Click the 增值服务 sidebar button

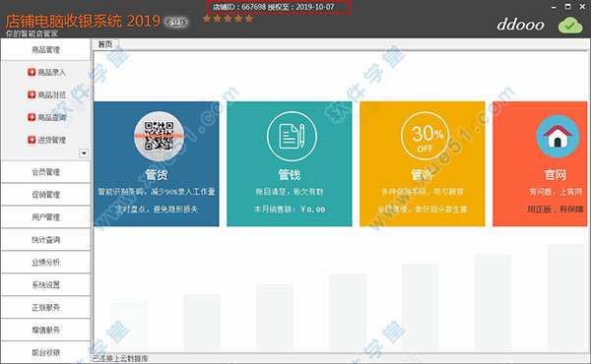pos(45,331)
